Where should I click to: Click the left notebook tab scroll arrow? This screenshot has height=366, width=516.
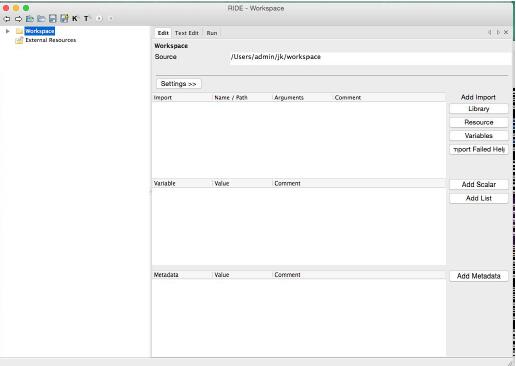click(x=489, y=32)
